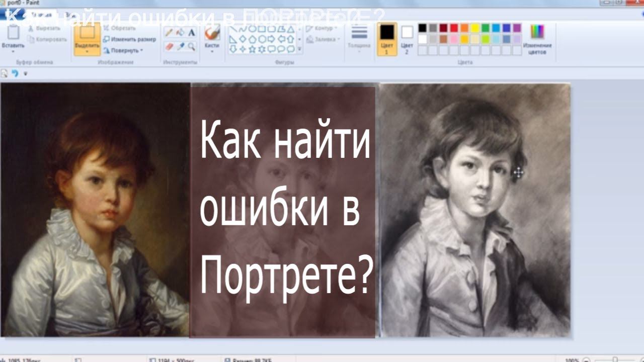644x362 pixels.
Task: Click the color oil portrait on the canvas
Action: [x=95, y=210]
